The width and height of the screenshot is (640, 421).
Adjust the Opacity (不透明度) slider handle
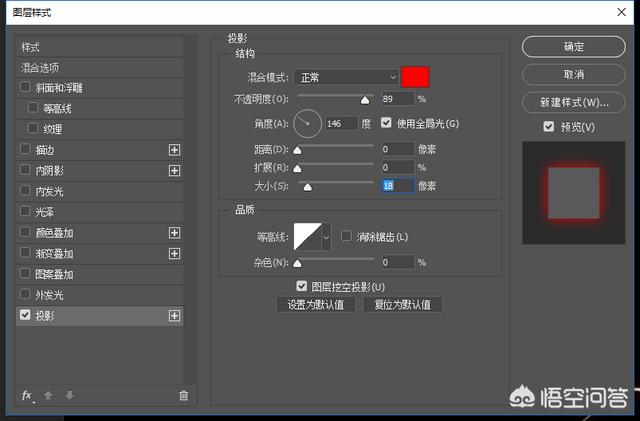[365, 100]
